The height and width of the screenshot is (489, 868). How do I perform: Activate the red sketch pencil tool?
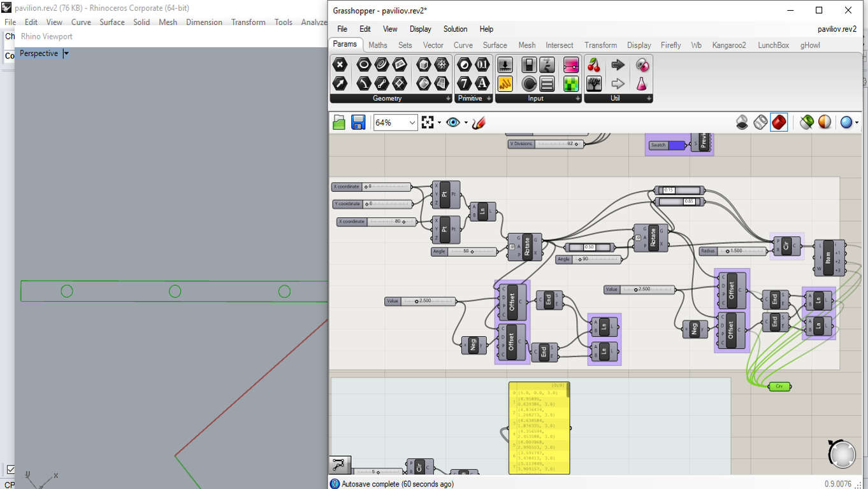point(479,122)
